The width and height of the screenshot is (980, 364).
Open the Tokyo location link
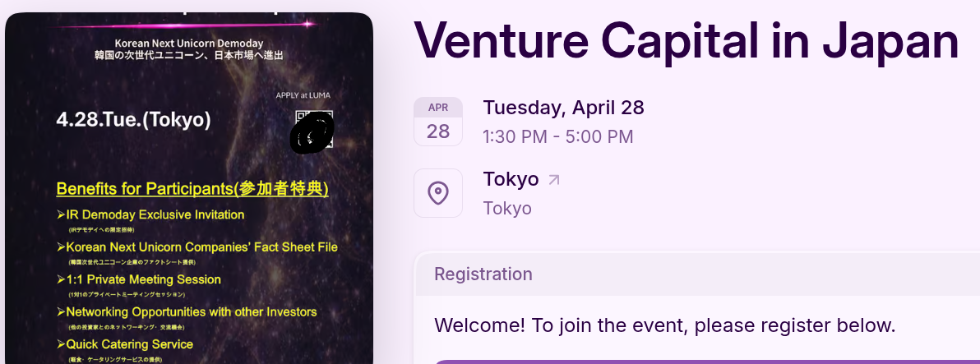point(511,179)
